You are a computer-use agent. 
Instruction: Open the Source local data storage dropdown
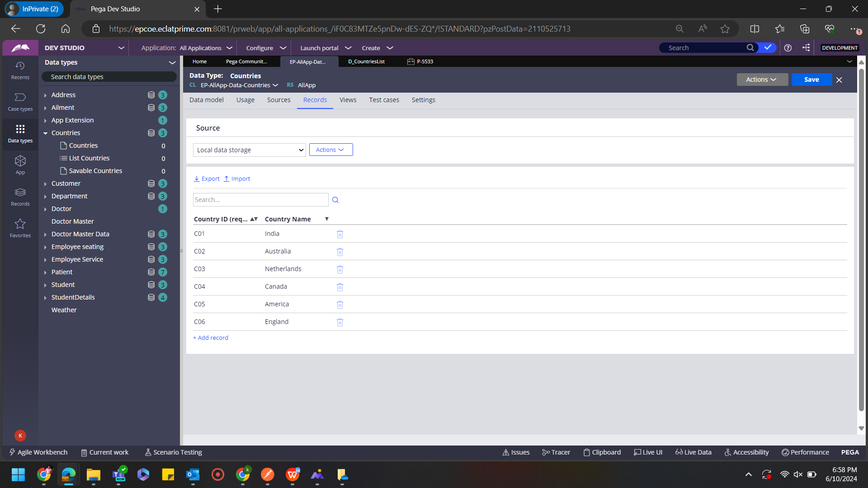pyautogui.click(x=249, y=150)
